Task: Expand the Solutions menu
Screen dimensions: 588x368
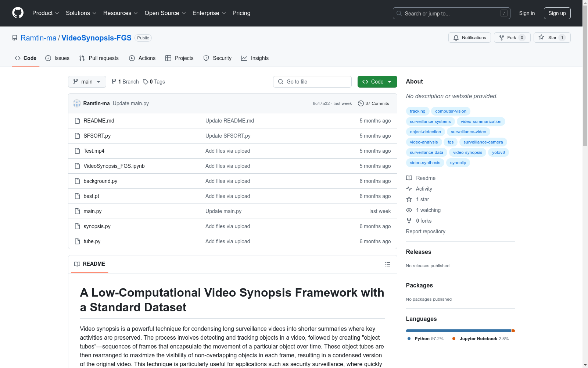Action: (81, 13)
